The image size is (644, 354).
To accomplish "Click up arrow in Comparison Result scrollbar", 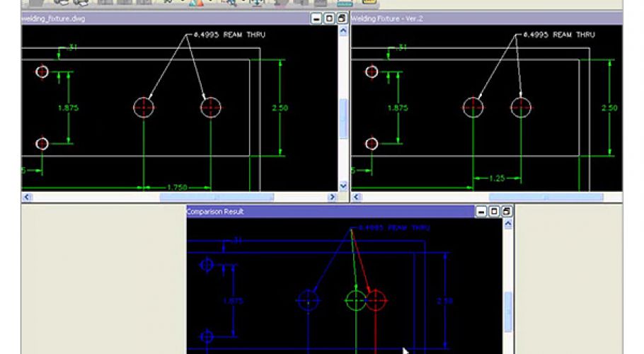I will tap(508, 224).
